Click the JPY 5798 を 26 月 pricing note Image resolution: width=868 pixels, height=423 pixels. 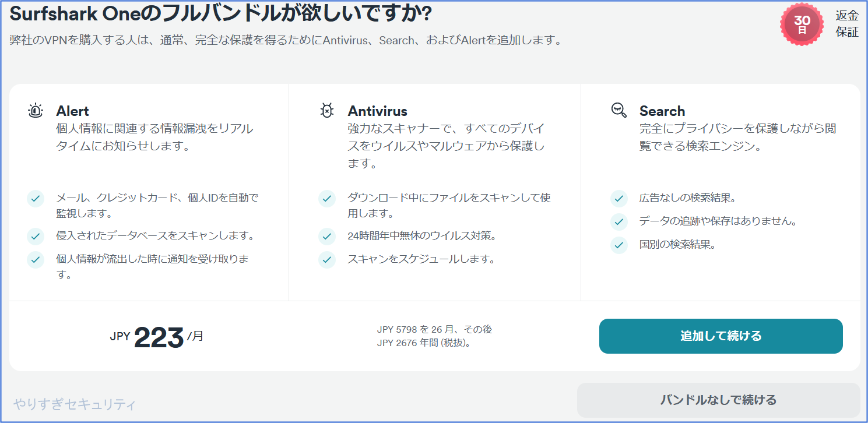point(434,329)
